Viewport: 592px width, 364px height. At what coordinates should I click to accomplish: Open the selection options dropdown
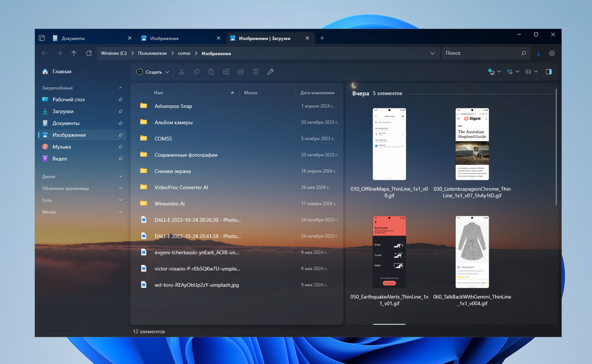pos(494,72)
